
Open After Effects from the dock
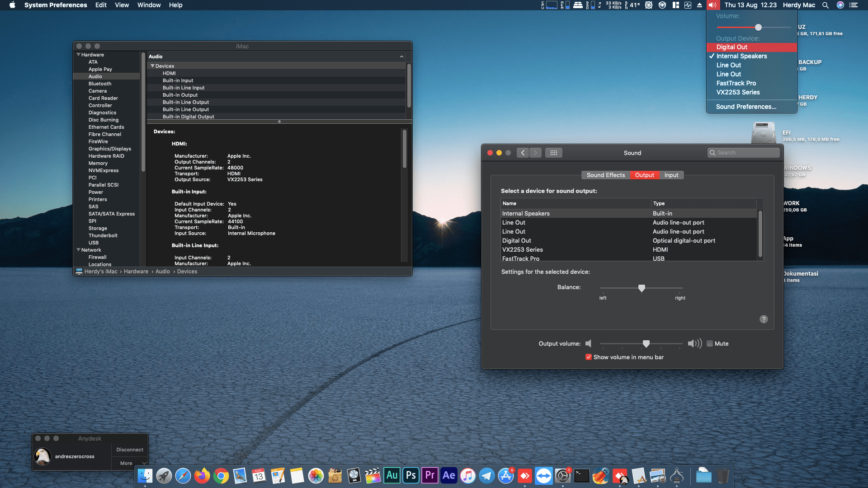(x=449, y=476)
